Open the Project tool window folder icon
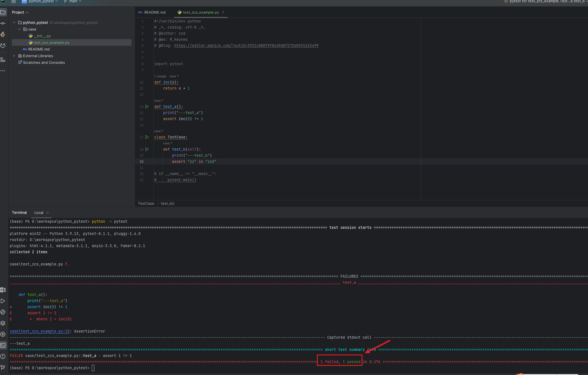Screen dimensions: 588x375 click(x=3, y=12)
